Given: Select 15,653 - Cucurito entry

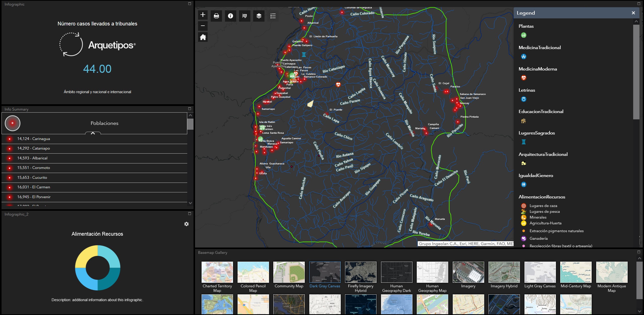Looking at the screenshot, I should 94,178.
